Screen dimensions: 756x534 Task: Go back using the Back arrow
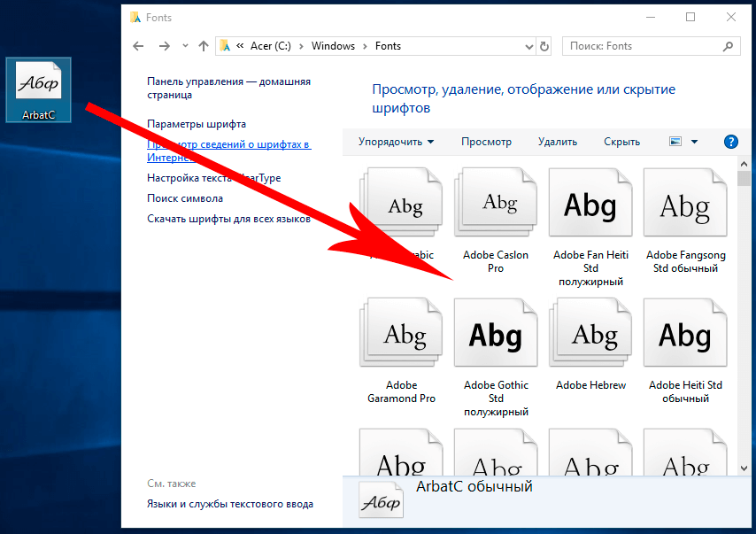138,46
